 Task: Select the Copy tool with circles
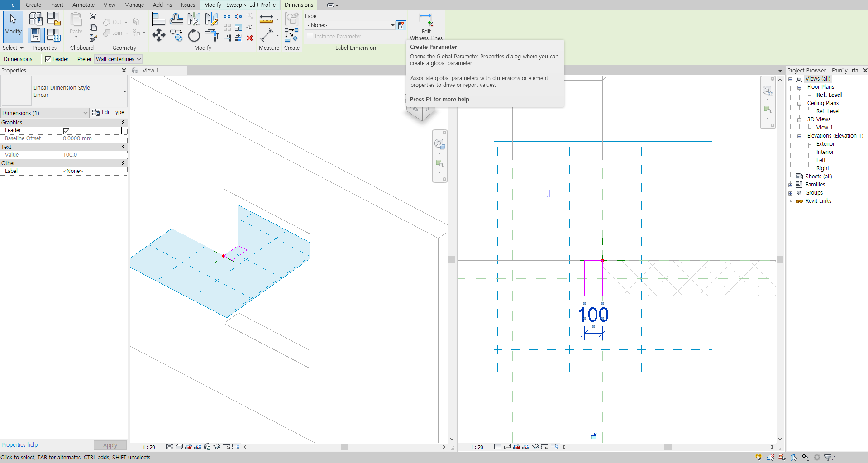pyautogui.click(x=176, y=35)
